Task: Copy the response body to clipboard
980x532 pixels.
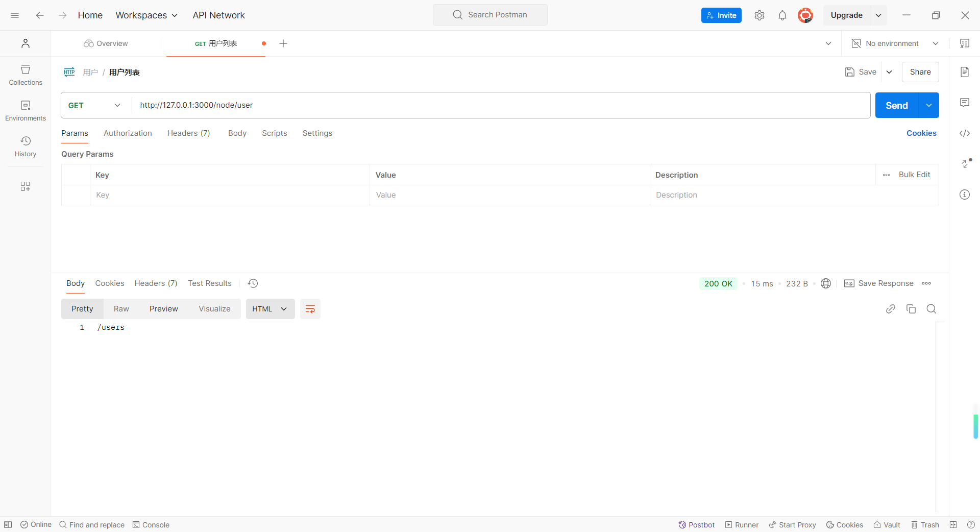Action: [x=911, y=309]
